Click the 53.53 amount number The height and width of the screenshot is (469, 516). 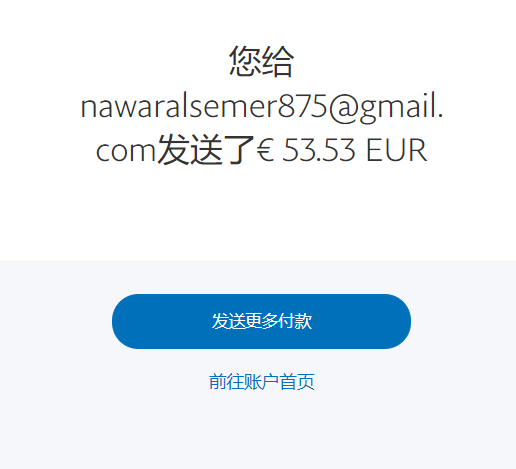319,150
